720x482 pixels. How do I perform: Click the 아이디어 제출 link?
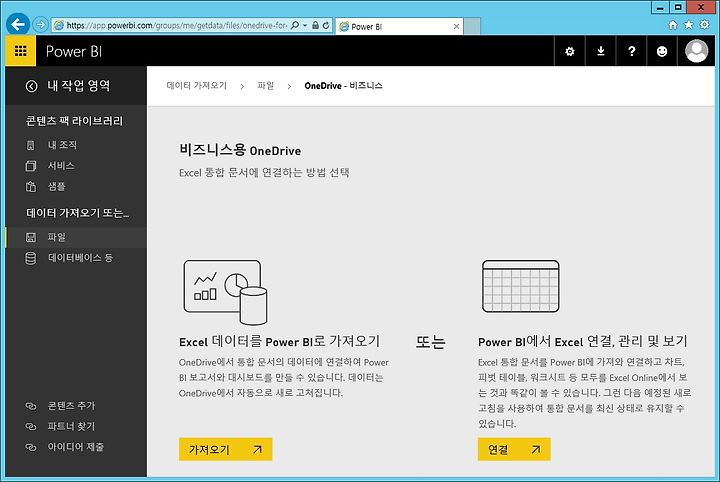click(76, 447)
